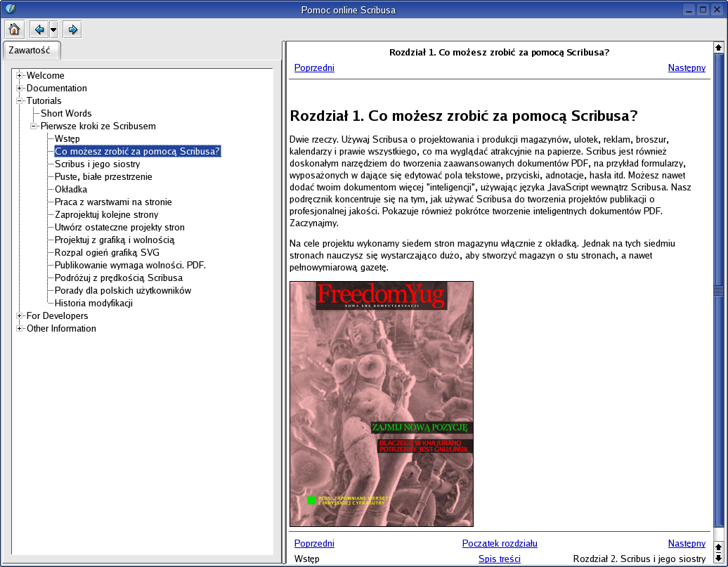Open the Spis treści link

coord(499,559)
